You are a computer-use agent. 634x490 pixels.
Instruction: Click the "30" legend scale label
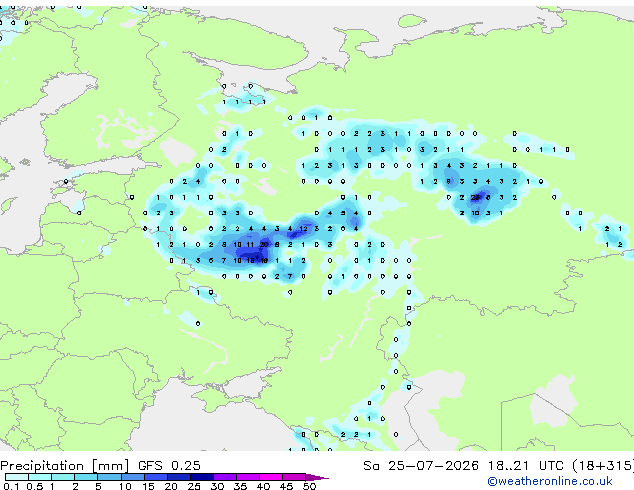tap(217, 486)
